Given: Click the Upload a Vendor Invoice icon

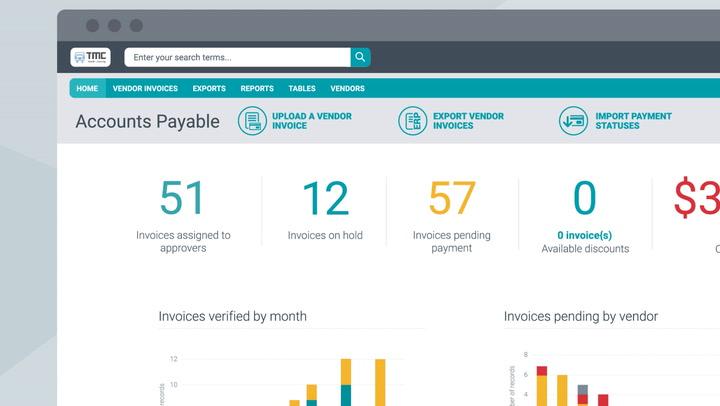Looking at the screenshot, I should coord(252,121).
